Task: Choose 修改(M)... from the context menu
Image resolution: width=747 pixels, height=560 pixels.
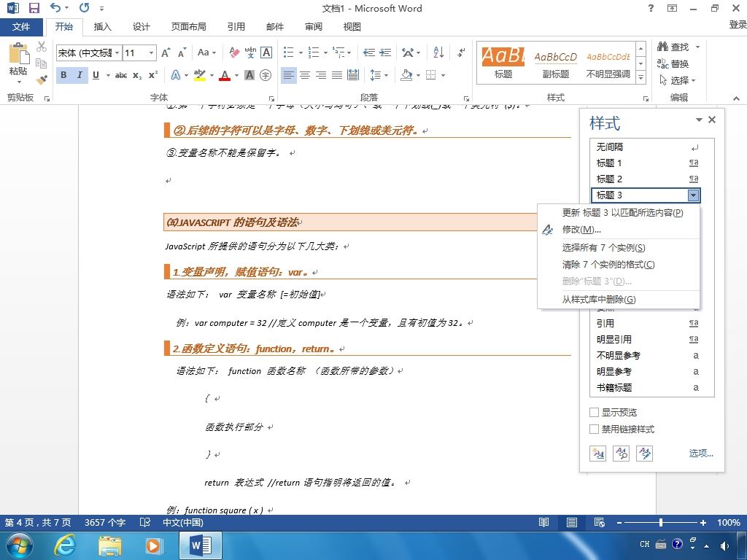Action: click(581, 230)
